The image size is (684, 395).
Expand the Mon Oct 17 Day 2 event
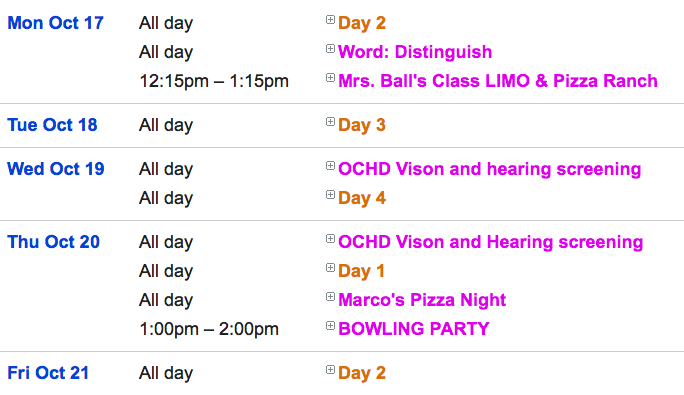click(x=330, y=20)
